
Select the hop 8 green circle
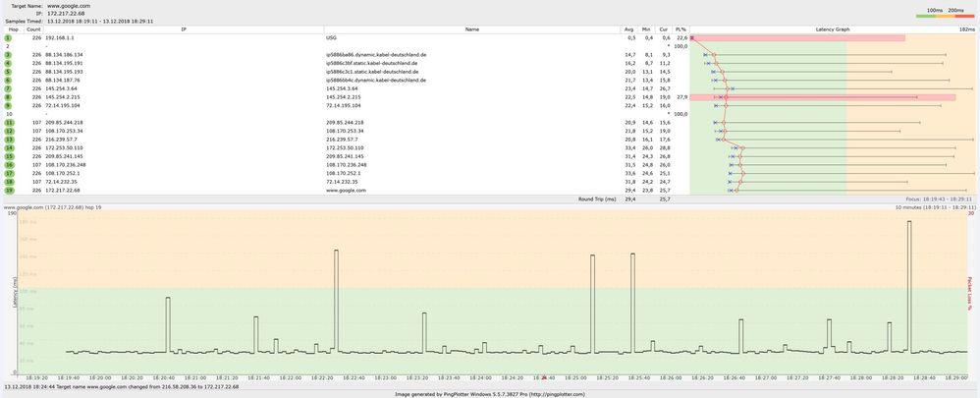point(8,97)
